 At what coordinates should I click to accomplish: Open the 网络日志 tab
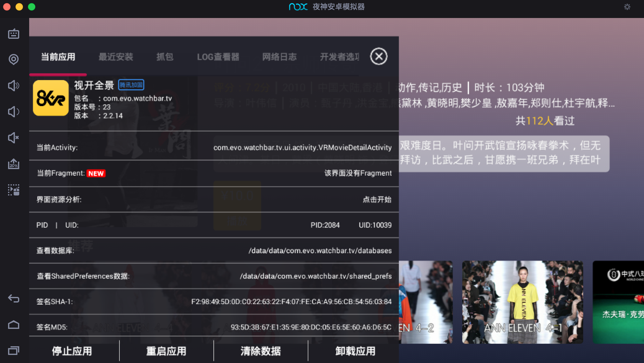pos(279,57)
